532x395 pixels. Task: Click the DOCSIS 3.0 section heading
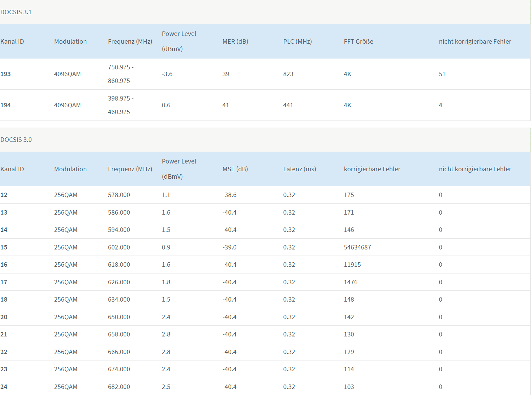click(x=16, y=140)
